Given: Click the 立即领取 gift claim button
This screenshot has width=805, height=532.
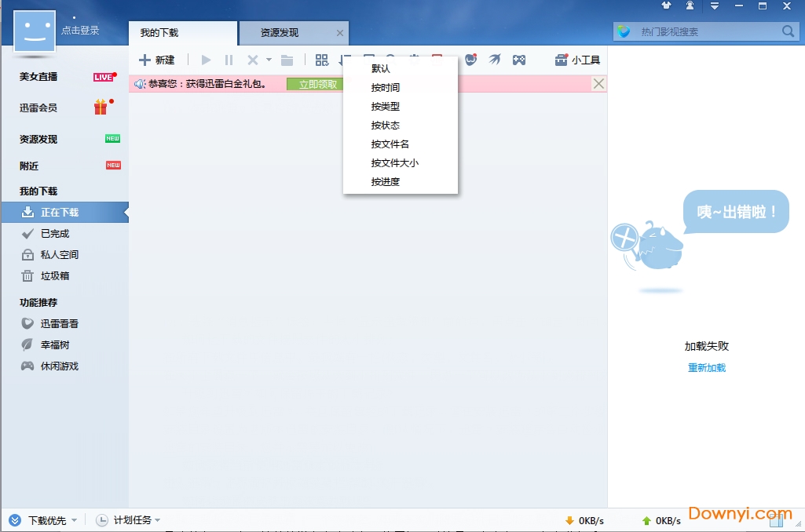Looking at the screenshot, I should click(315, 84).
